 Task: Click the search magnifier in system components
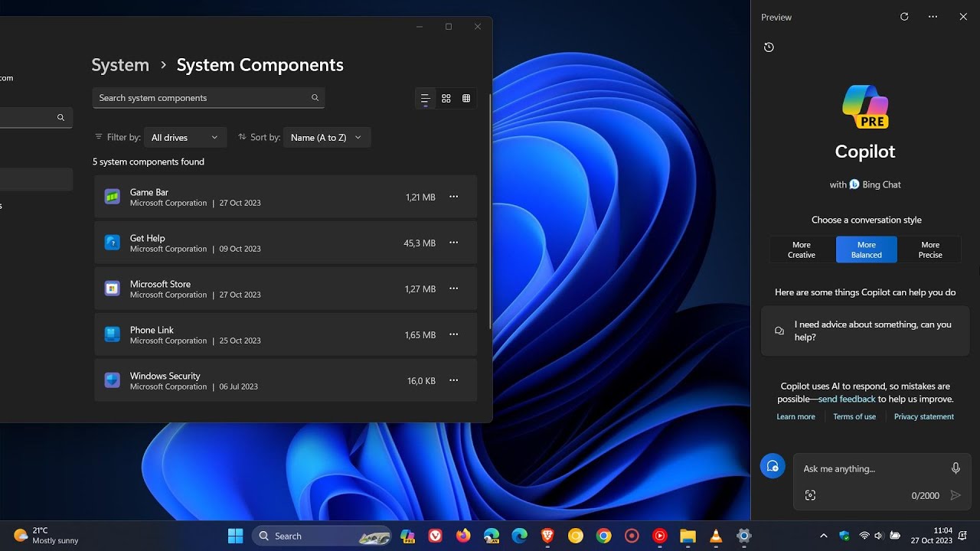[x=315, y=98]
